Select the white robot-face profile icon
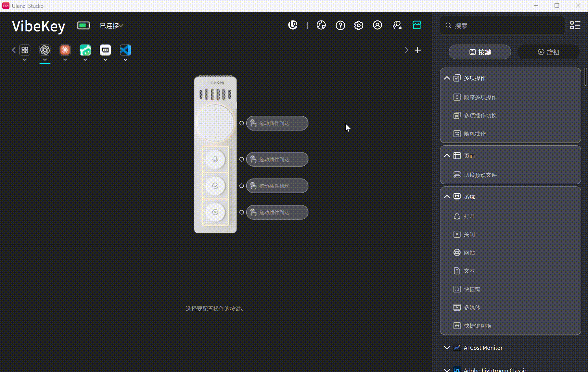The width and height of the screenshot is (588, 372). [105, 50]
